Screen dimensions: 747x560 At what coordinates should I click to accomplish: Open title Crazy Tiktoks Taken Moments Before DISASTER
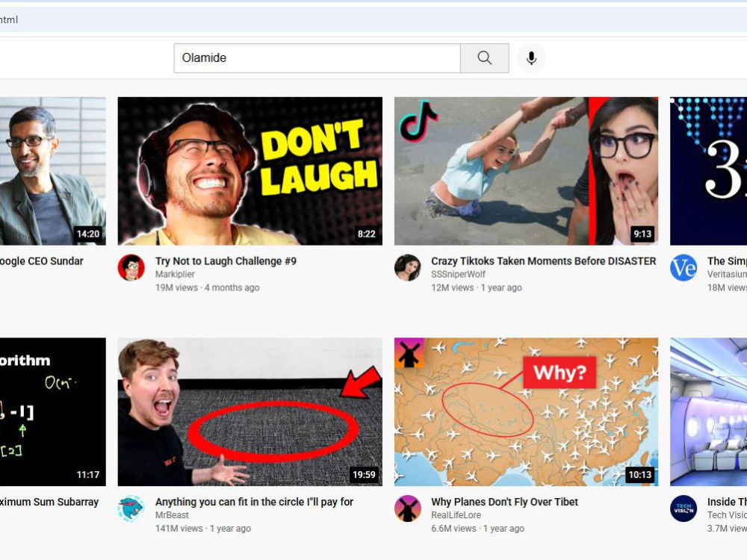click(544, 261)
